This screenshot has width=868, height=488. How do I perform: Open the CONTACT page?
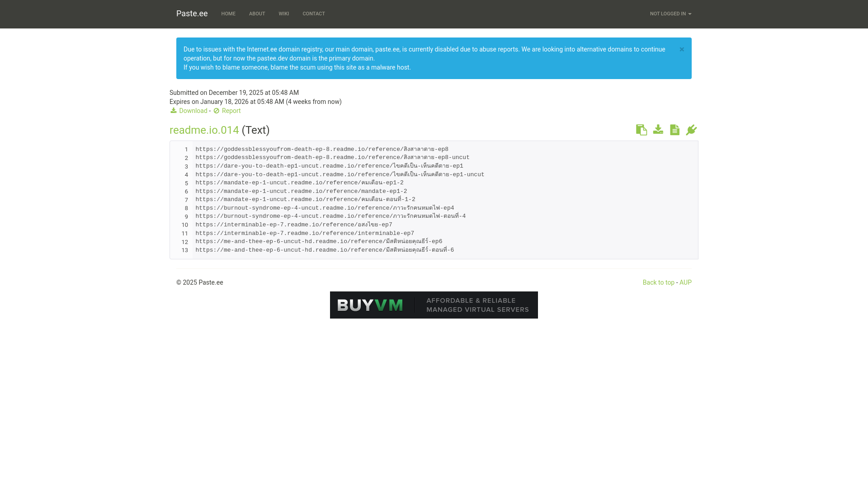click(314, 14)
